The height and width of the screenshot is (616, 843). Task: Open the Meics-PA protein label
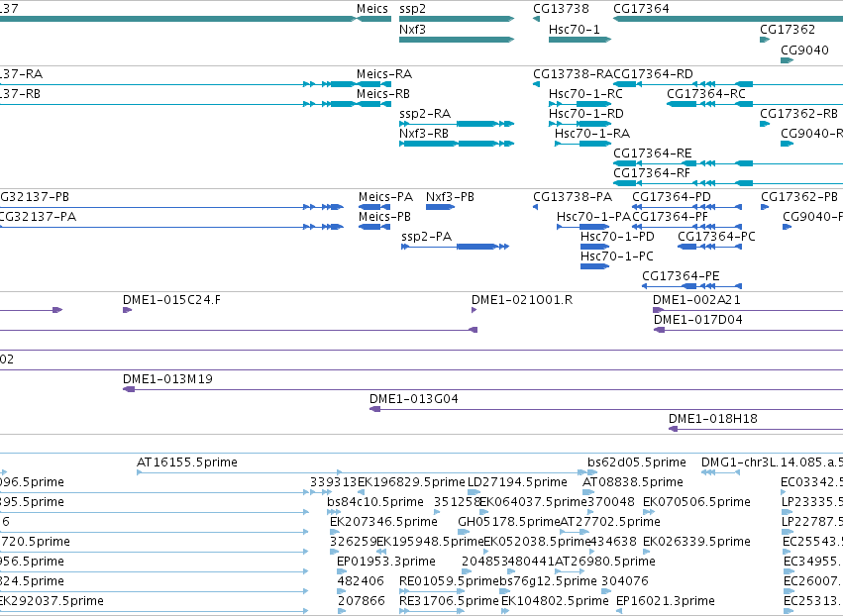(385, 197)
